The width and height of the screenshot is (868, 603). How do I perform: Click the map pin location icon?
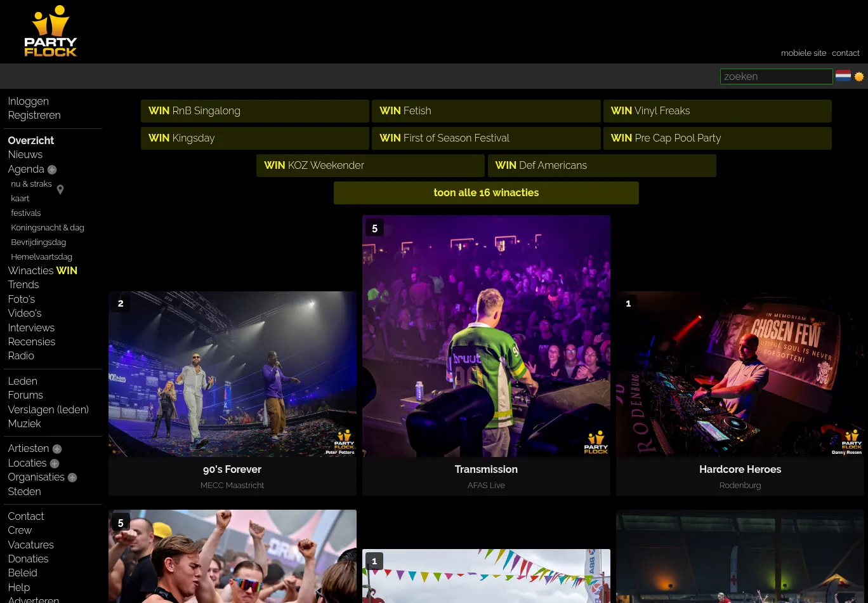pos(60,190)
